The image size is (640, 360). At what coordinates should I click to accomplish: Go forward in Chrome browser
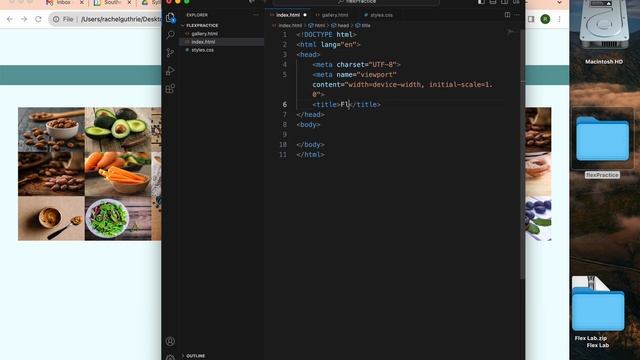[x=24, y=19]
